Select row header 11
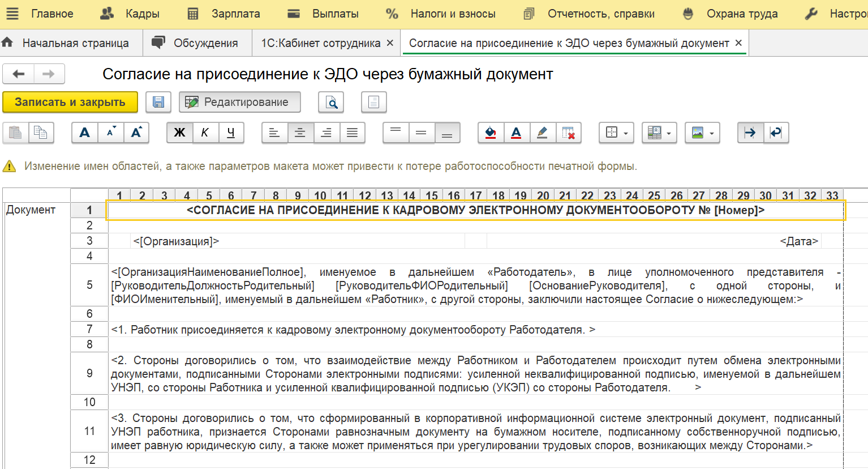 (x=89, y=431)
